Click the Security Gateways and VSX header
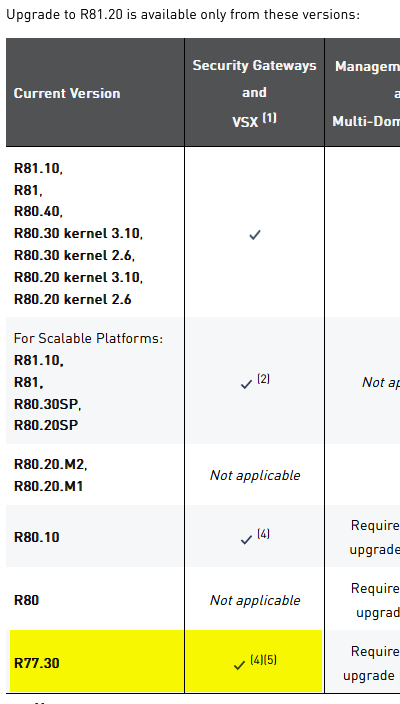Viewport: 400px width, 704px height. click(255, 93)
